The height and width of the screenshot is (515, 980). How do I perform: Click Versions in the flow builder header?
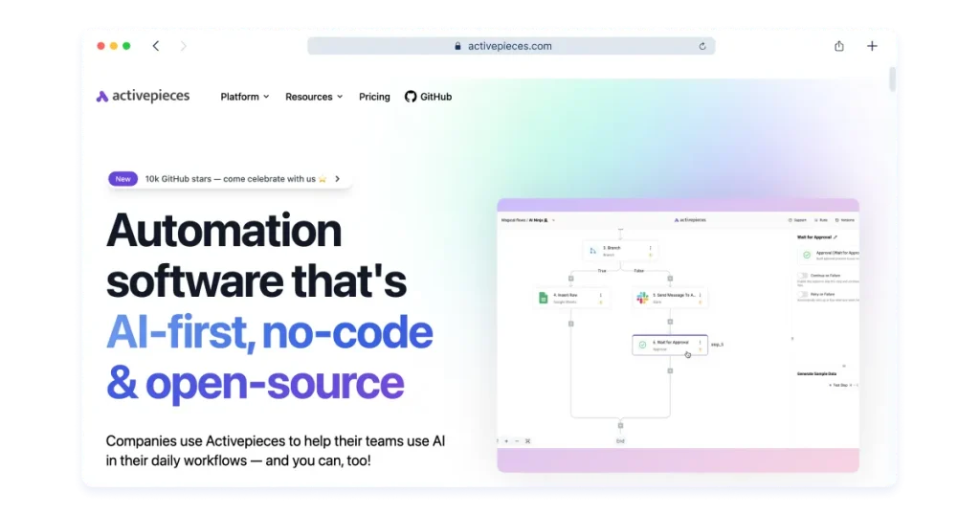[845, 220]
